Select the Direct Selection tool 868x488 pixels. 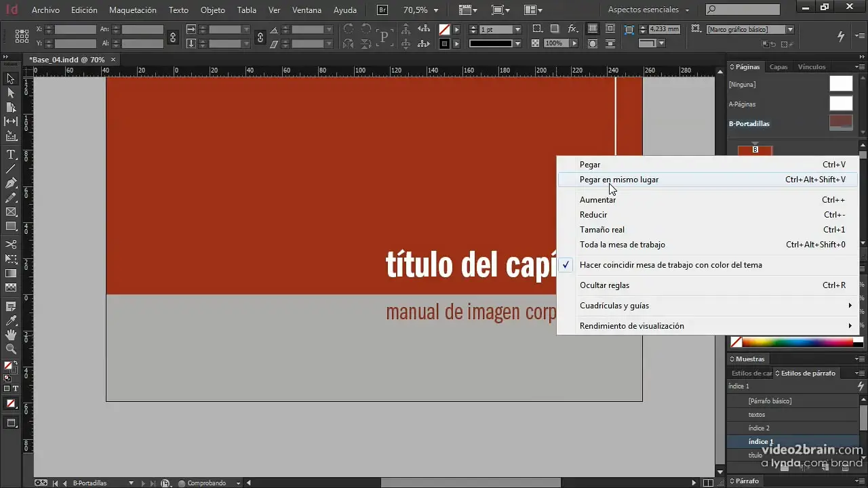click(x=11, y=93)
